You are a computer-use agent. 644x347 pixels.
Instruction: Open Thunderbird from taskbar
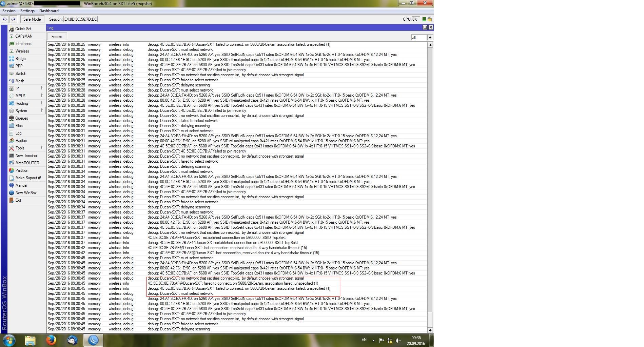72,340
